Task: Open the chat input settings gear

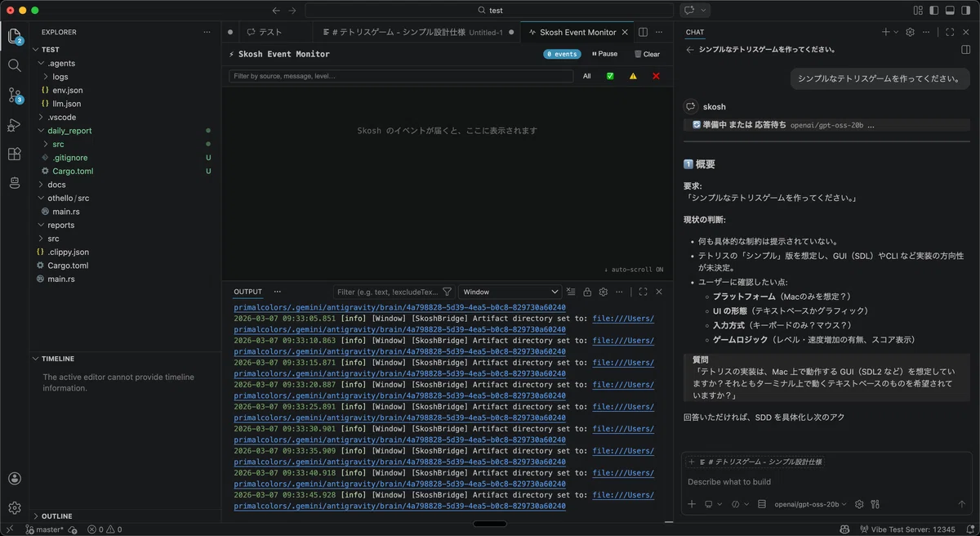Action: point(859,504)
